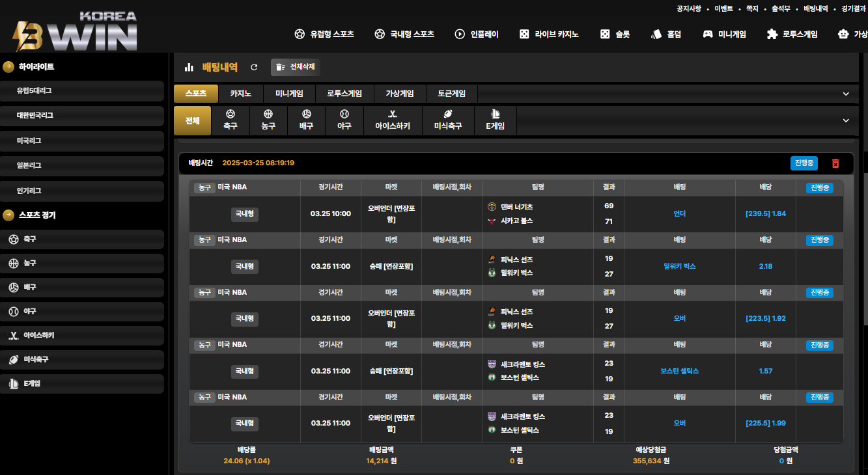Click the 하이라이트 arrow icon

[x=8, y=66]
